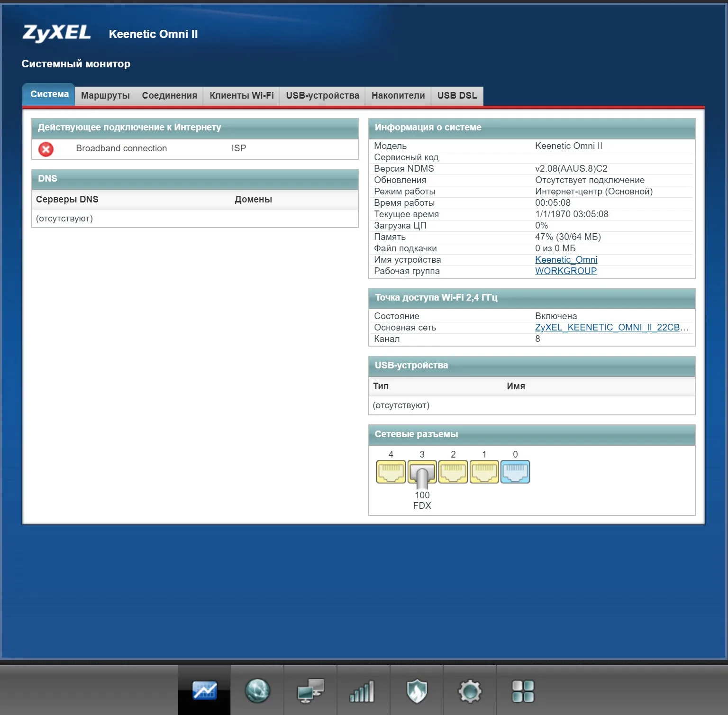The width and height of the screenshot is (728, 715).
Task: Click the uptime value 00:05:08
Action: point(553,203)
